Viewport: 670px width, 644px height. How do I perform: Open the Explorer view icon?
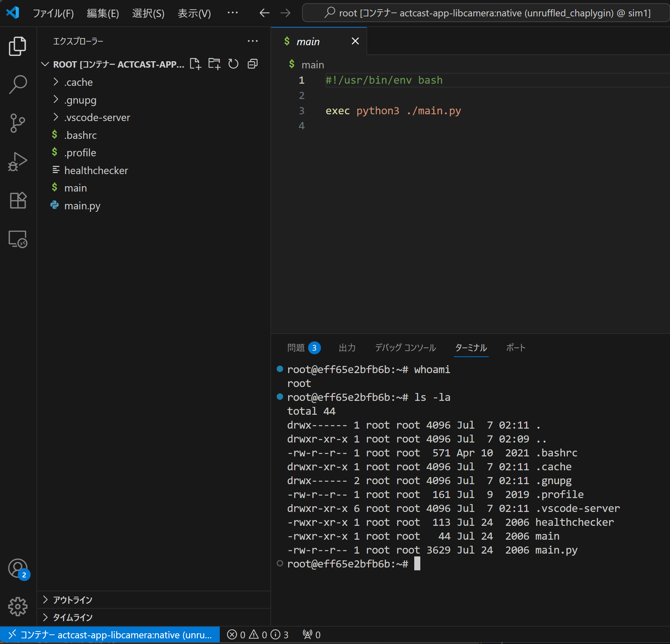coord(17,46)
